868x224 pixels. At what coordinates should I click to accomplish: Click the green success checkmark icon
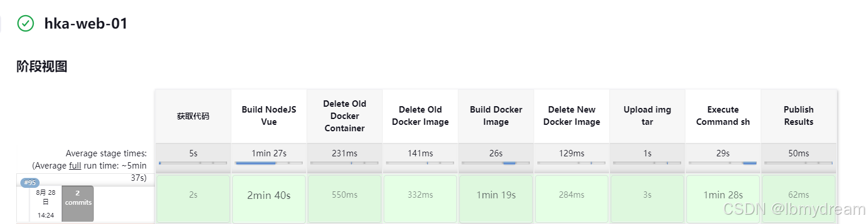coord(26,23)
